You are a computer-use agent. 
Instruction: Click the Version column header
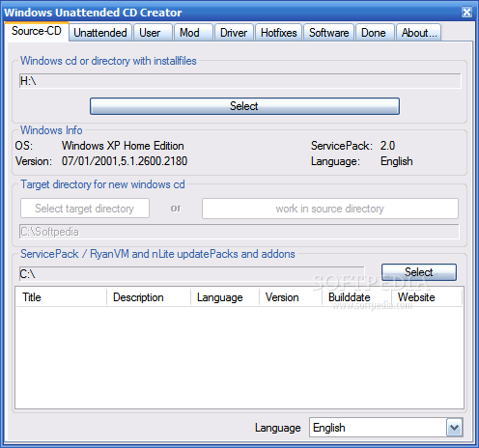click(x=291, y=297)
